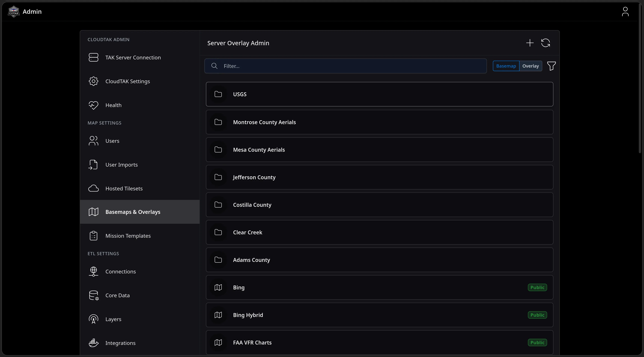Go to TAK Server Connection page
This screenshot has width=644, height=357.
[133, 57]
